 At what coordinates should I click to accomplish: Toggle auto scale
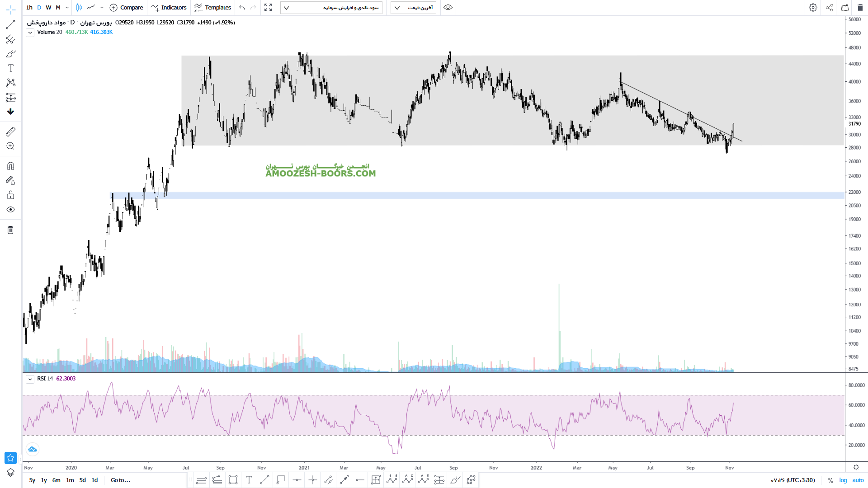click(858, 480)
